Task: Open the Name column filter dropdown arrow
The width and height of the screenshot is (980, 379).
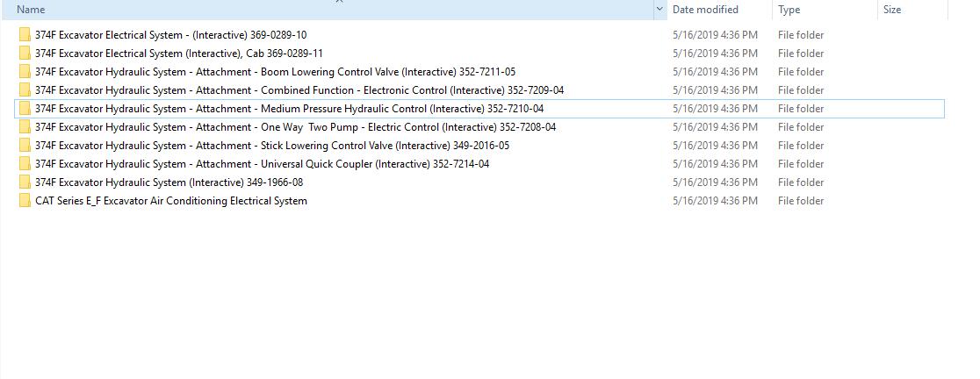Action: [659, 10]
